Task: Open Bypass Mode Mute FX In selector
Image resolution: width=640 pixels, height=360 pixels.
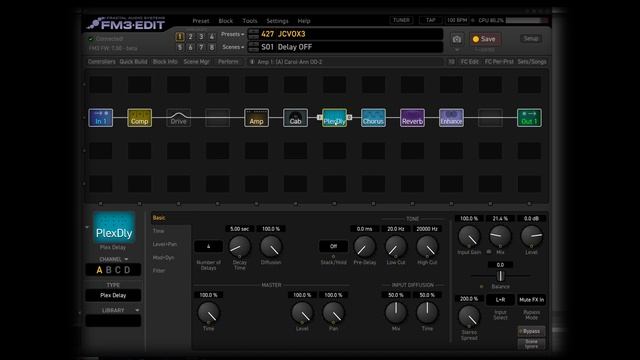Action: (531, 300)
